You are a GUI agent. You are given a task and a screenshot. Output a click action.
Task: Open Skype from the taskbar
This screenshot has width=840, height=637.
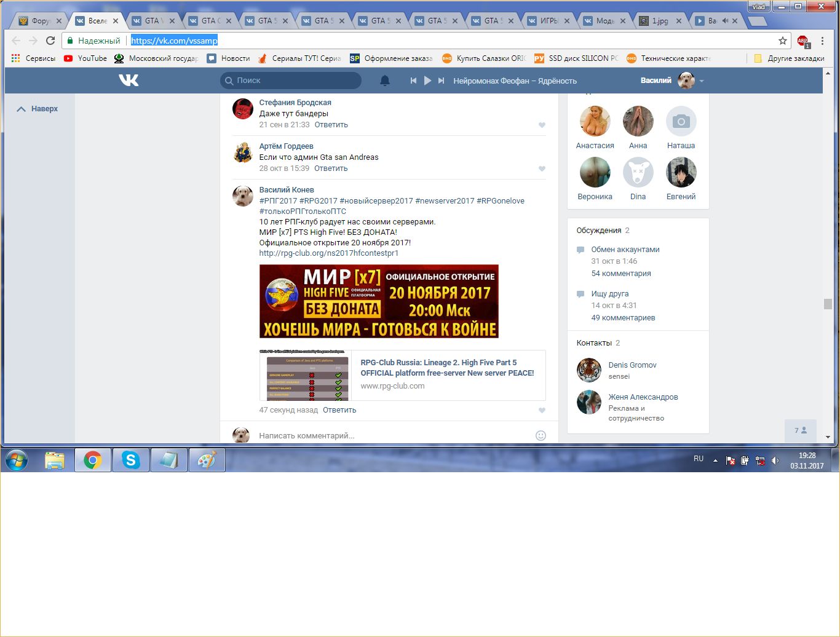(x=131, y=460)
